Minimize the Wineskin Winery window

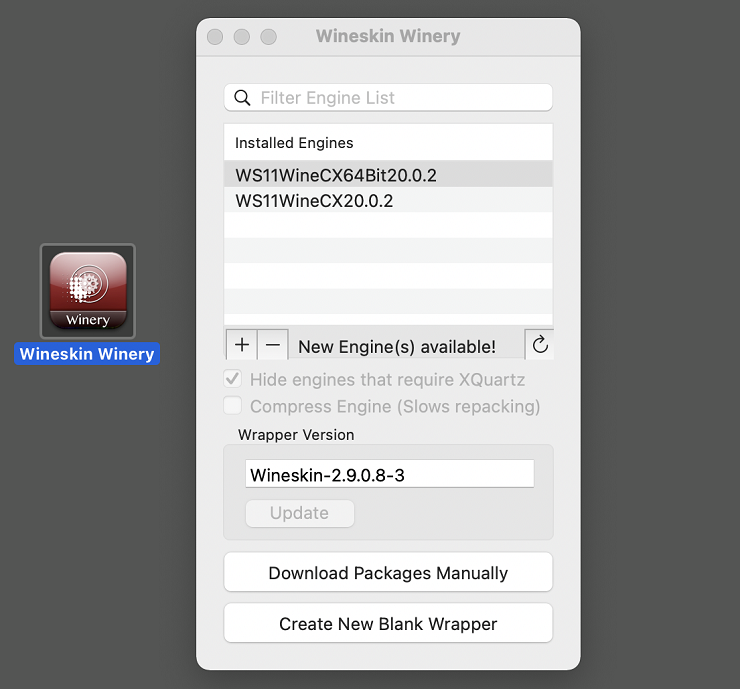242,37
